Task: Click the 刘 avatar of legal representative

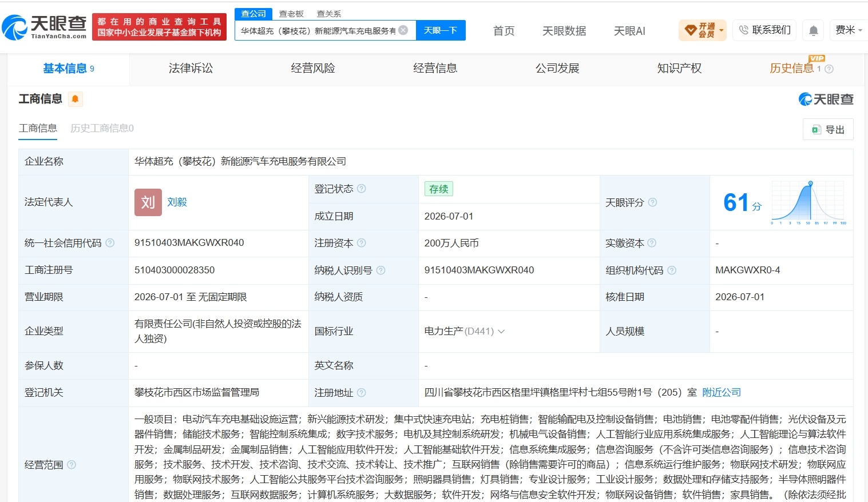Action: pos(148,202)
